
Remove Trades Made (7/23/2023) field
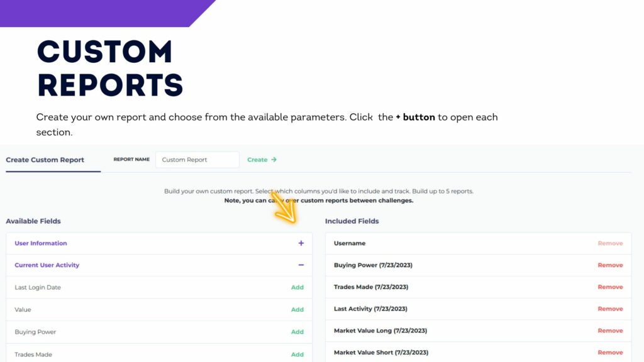[610, 287]
